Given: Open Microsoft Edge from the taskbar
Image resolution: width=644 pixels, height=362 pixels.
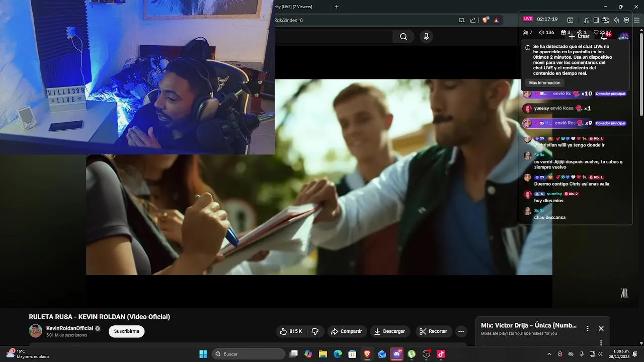Looking at the screenshot, I should 338,354.
